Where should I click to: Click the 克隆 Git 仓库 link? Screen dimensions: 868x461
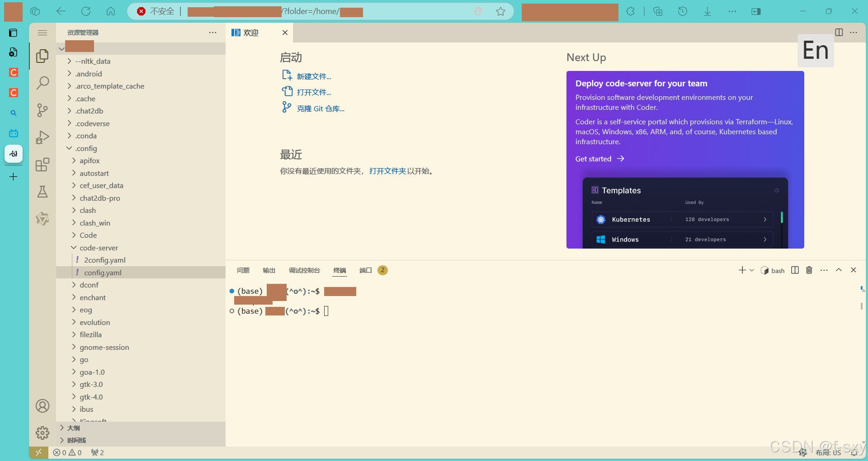click(320, 108)
